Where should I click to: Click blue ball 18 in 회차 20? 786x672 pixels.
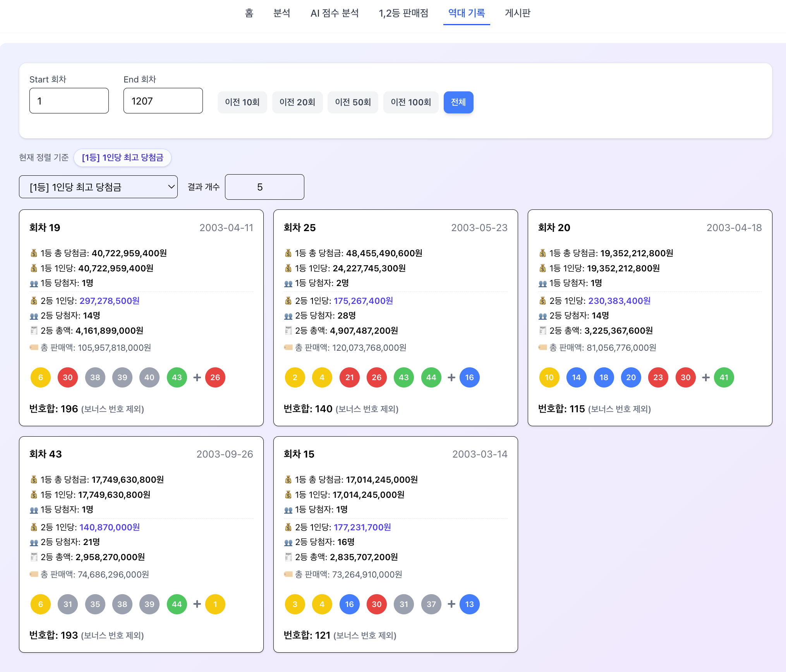point(604,377)
